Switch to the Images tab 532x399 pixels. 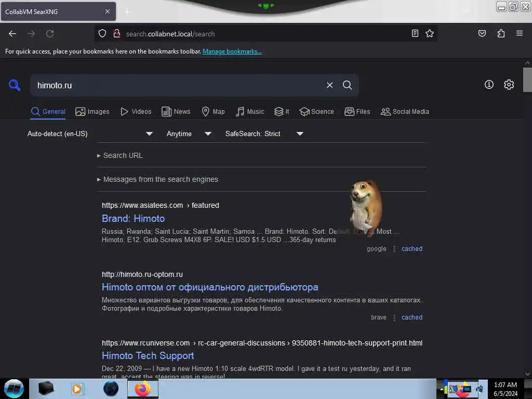[92, 112]
